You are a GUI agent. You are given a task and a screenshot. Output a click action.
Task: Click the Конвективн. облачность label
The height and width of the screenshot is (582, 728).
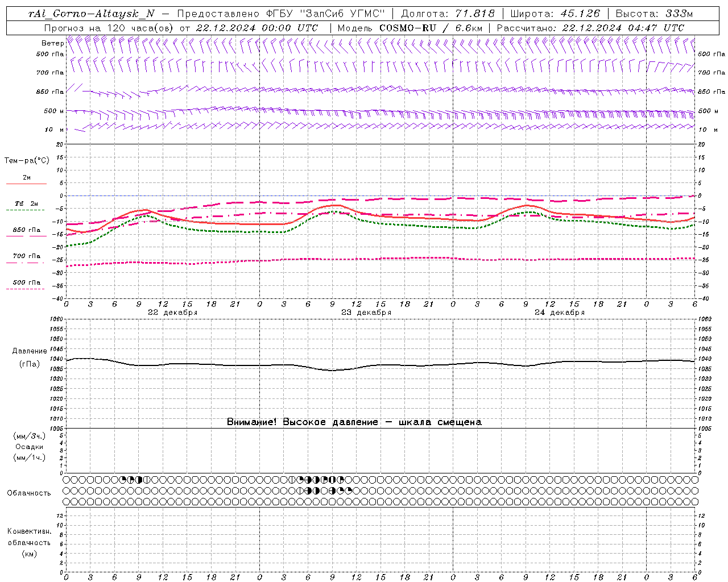[x=29, y=537]
